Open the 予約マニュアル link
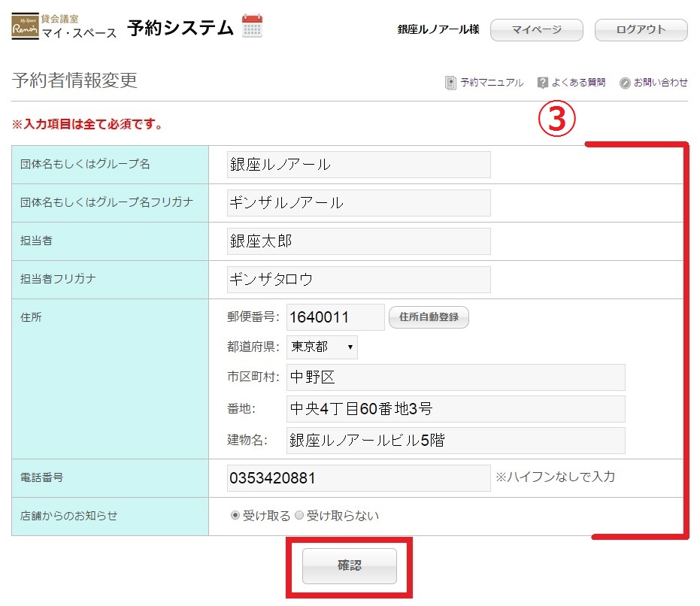 coord(492,83)
